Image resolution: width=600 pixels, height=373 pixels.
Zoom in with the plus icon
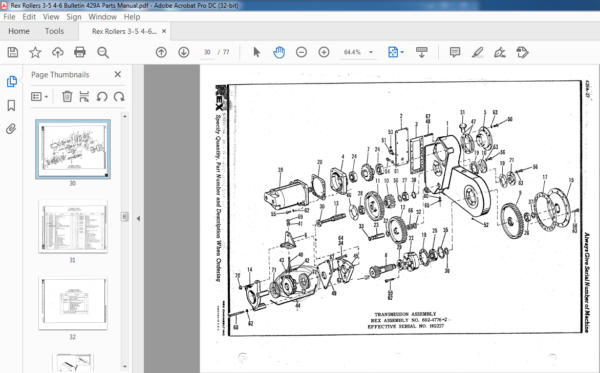[x=324, y=52]
